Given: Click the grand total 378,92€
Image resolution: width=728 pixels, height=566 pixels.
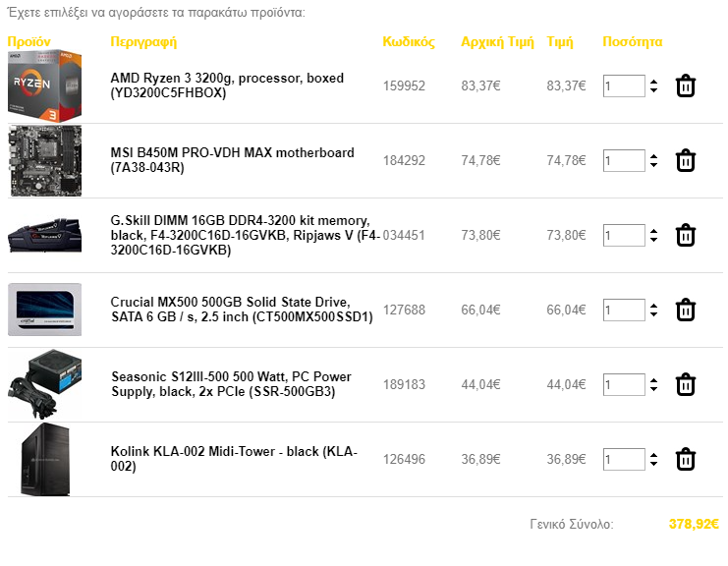Looking at the screenshot, I should pos(694,524).
